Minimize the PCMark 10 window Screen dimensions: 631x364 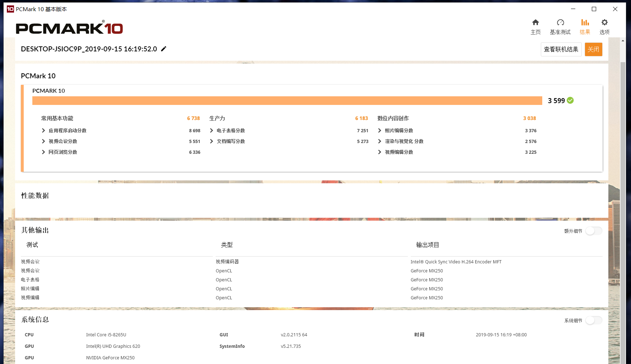tap(573, 9)
